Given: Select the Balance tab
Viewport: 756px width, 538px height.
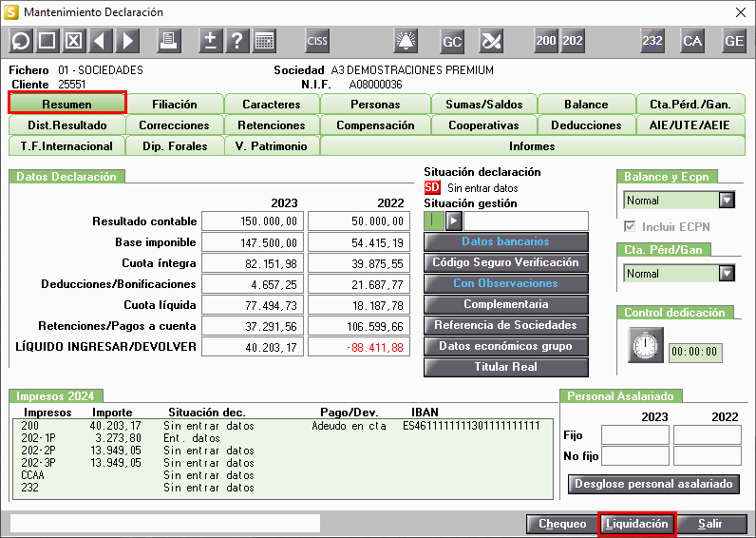Looking at the screenshot, I should point(586,104).
